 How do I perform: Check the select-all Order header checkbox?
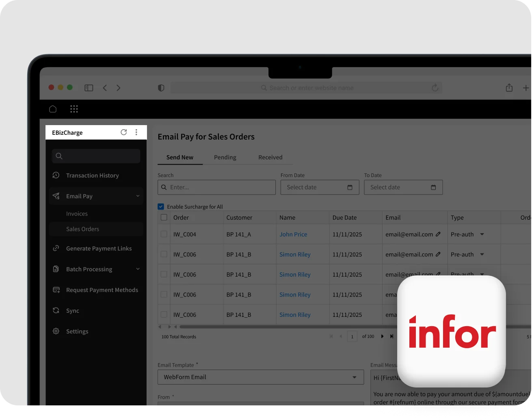(164, 217)
